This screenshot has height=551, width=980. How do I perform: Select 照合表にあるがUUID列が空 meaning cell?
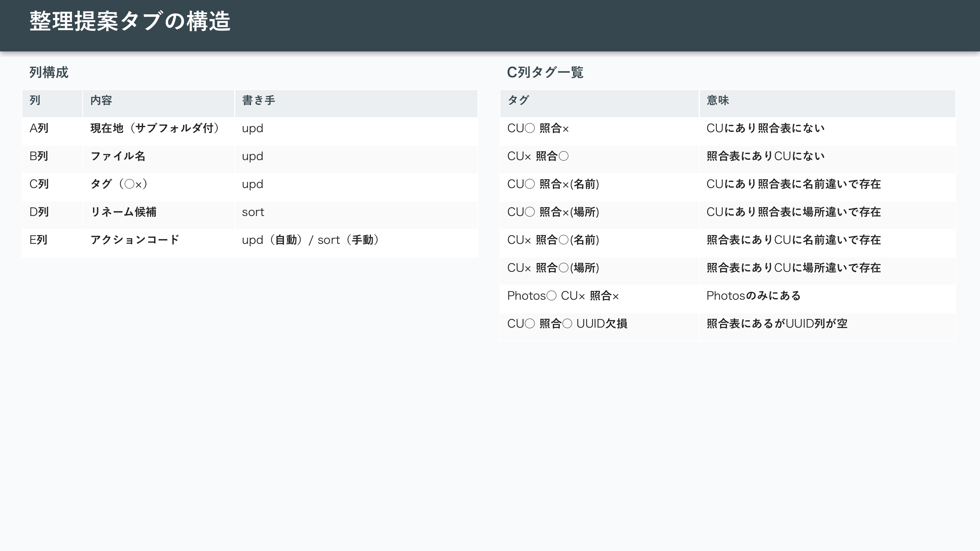(777, 324)
